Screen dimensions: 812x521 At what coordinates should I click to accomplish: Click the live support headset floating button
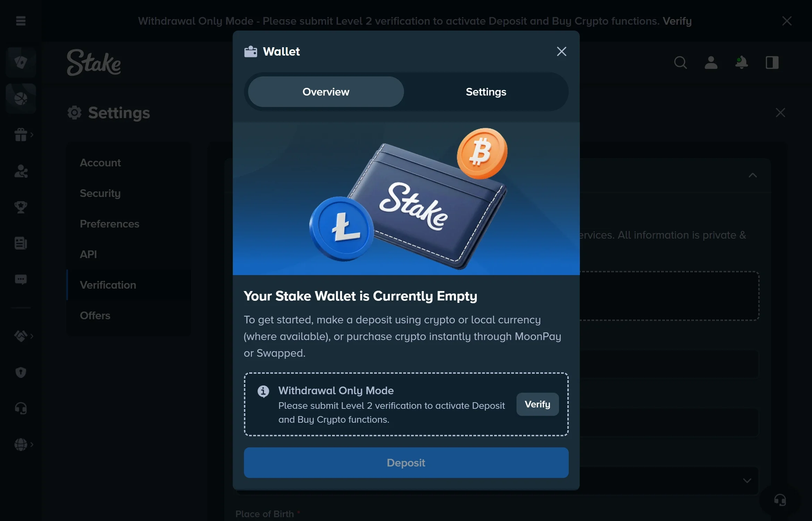780,500
